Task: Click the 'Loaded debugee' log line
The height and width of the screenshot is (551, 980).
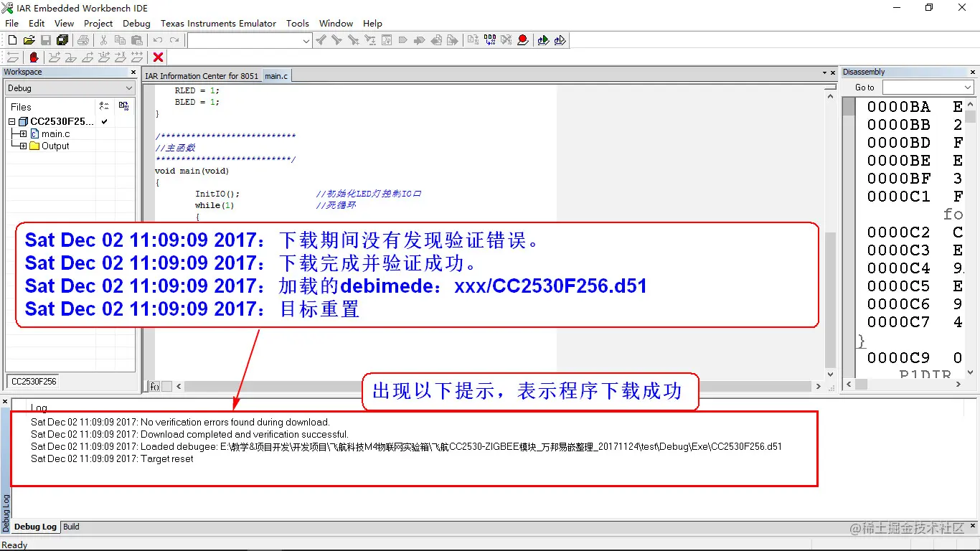Action: point(406,446)
